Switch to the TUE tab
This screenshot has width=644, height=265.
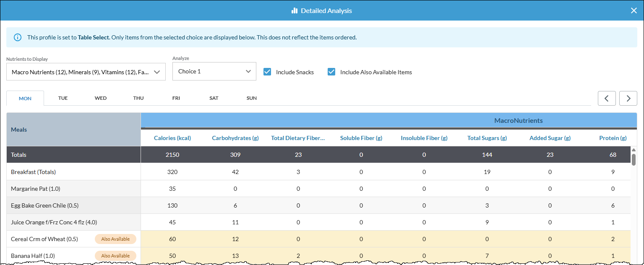(x=63, y=98)
